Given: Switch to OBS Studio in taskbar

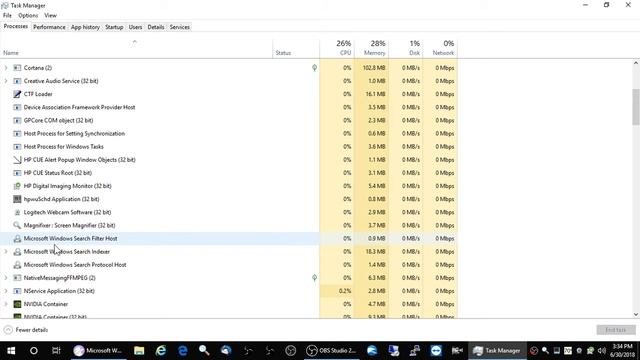Looking at the screenshot, I should (332, 351).
